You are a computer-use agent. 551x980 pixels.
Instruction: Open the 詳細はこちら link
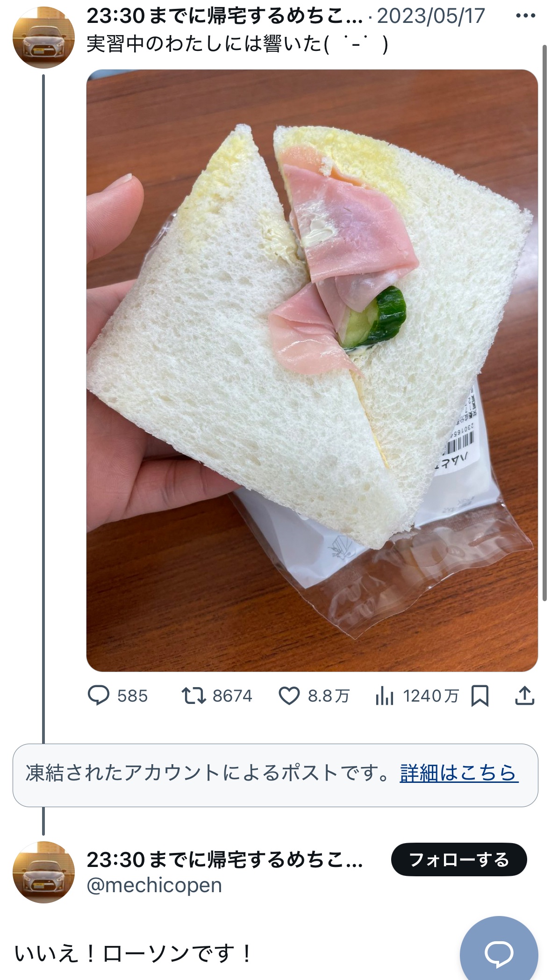point(459,773)
